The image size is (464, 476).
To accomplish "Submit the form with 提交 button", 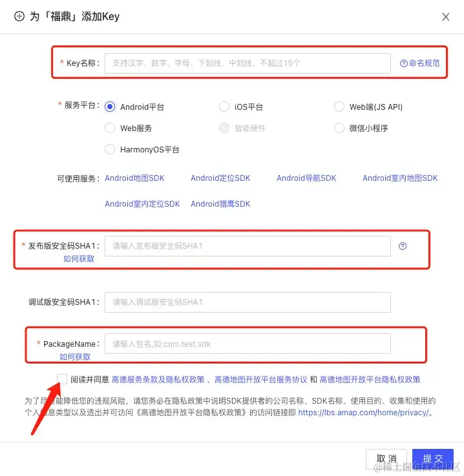I will [x=433, y=459].
